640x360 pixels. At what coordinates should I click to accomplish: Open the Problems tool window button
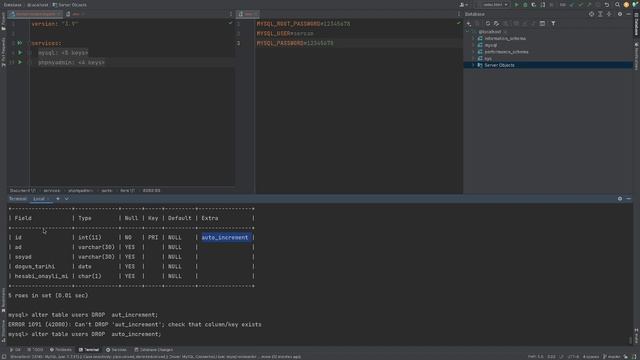[61, 350]
